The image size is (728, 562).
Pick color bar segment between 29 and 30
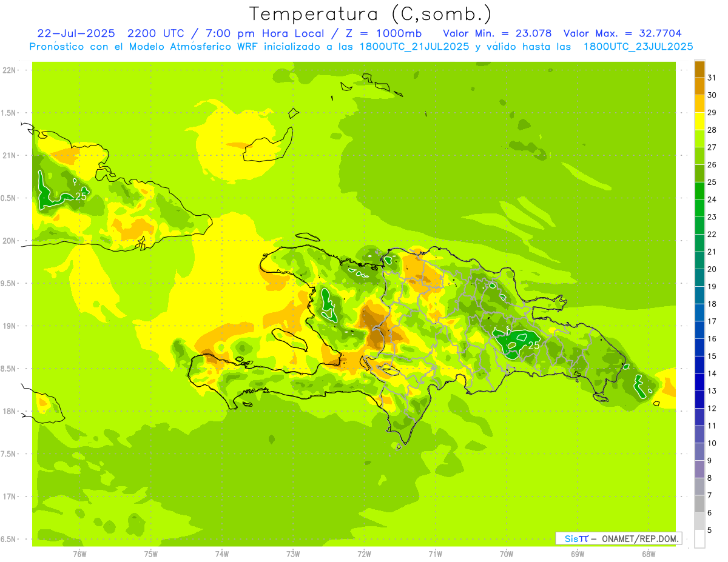[699, 104]
